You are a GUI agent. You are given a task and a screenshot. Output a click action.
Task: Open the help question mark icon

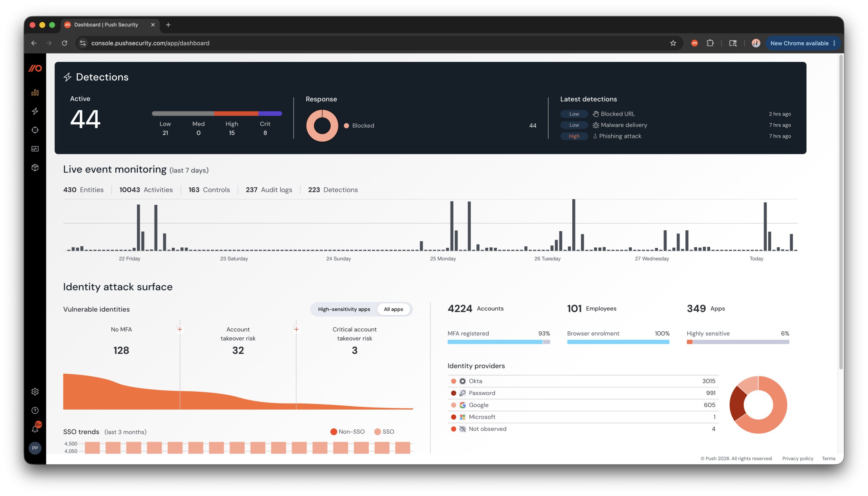[35, 411]
